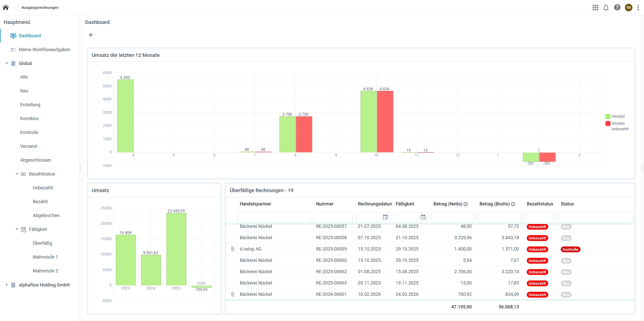This screenshot has width=644, height=321.
Task: Click attachment paperclip on d.velop AG row
Action: point(233,249)
